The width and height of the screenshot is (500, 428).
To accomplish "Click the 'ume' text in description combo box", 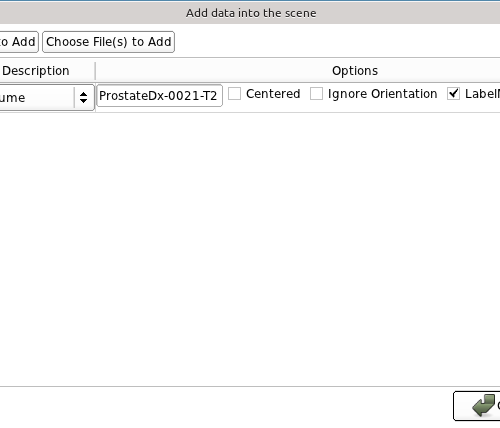I will 12,98.
